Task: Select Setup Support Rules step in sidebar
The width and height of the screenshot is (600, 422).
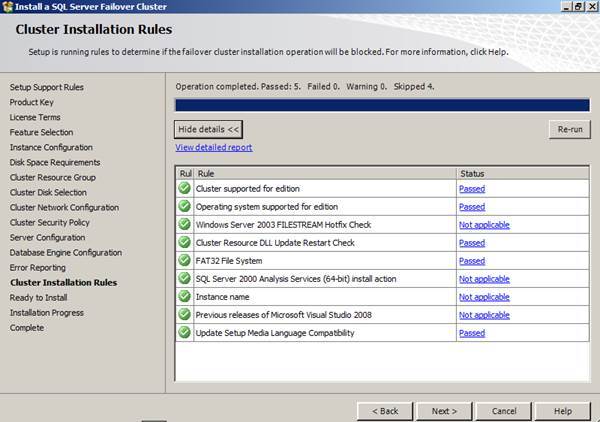Action: [47, 87]
